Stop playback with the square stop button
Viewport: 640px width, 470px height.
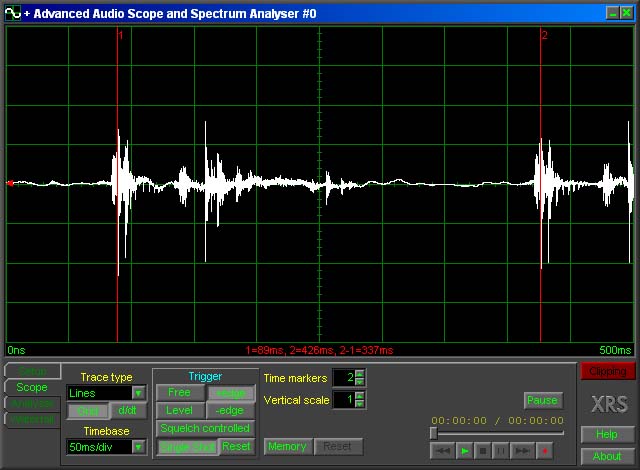(482, 451)
